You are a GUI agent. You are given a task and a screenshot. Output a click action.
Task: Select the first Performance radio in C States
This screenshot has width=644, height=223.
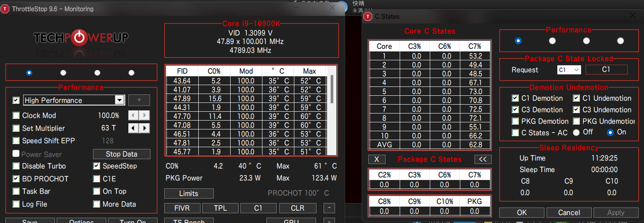[518, 41]
